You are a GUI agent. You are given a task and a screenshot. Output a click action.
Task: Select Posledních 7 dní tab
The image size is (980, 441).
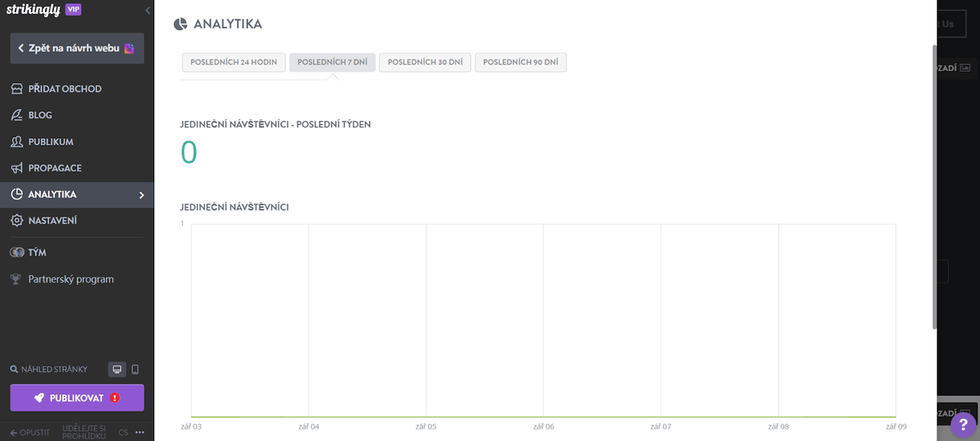332,63
